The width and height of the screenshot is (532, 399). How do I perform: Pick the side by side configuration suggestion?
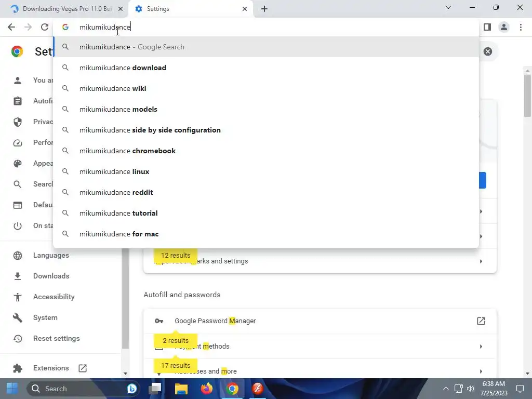[x=266, y=130]
